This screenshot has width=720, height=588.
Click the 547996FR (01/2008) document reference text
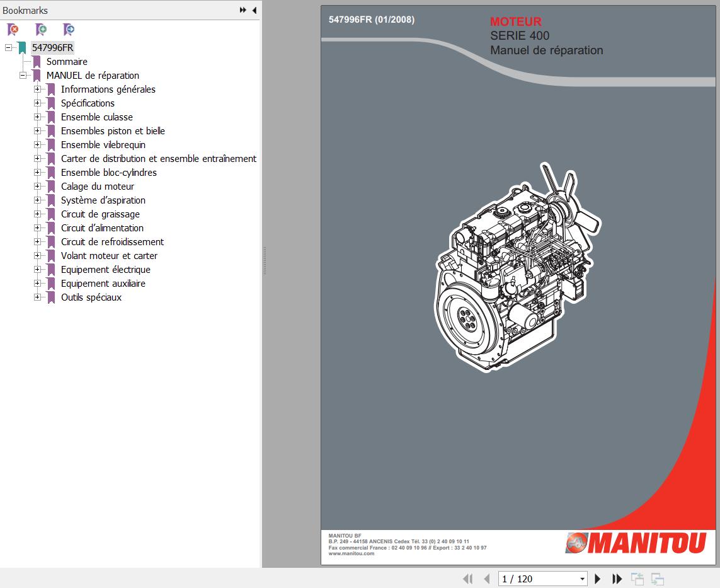(x=372, y=20)
